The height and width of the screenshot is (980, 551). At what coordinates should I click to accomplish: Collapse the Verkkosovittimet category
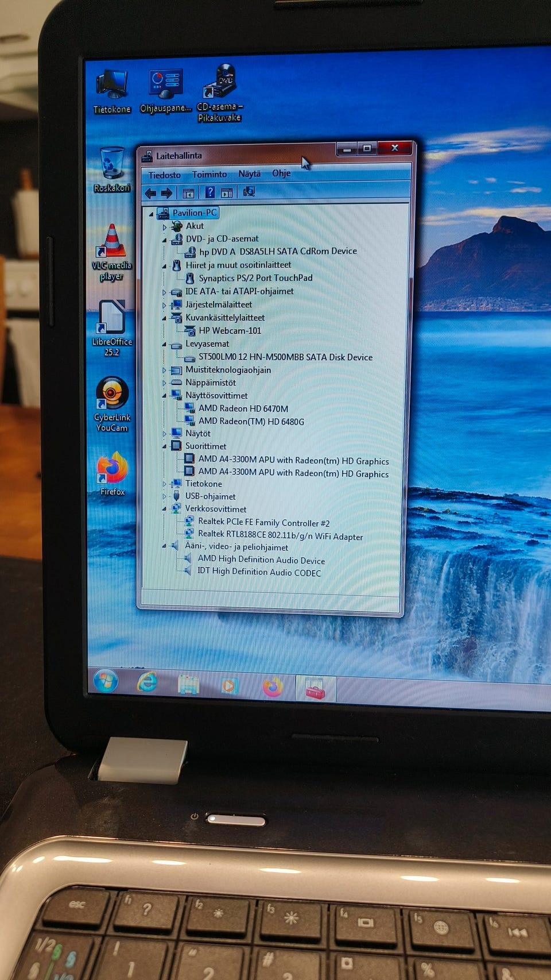164,510
